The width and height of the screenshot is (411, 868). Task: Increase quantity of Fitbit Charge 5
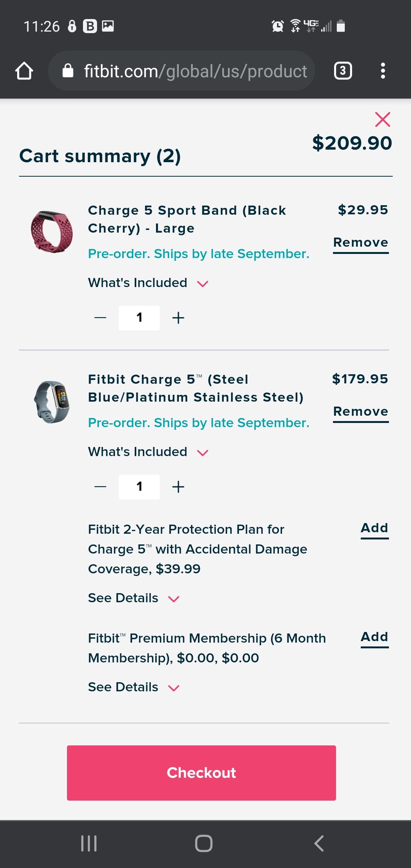178,487
